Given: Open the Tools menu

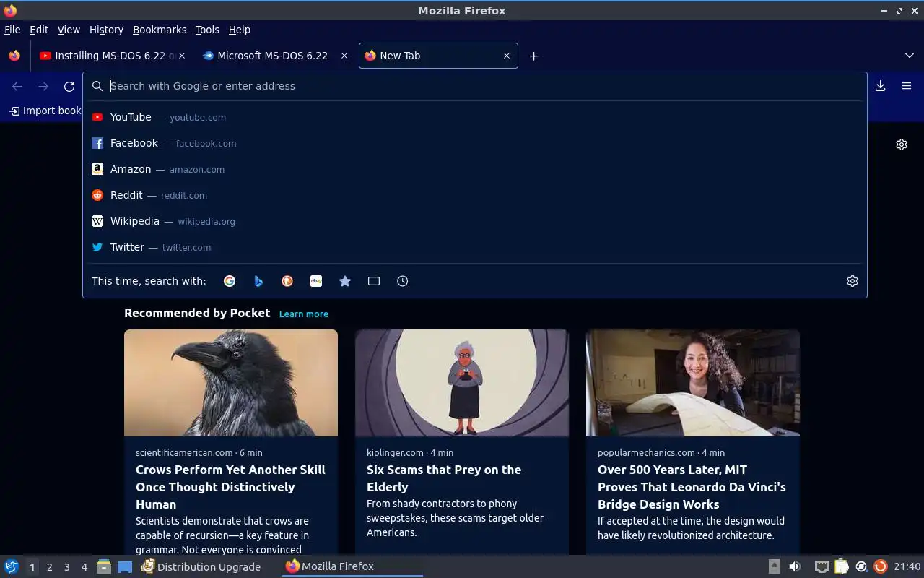Looking at the screenshot, I should 207,30.
